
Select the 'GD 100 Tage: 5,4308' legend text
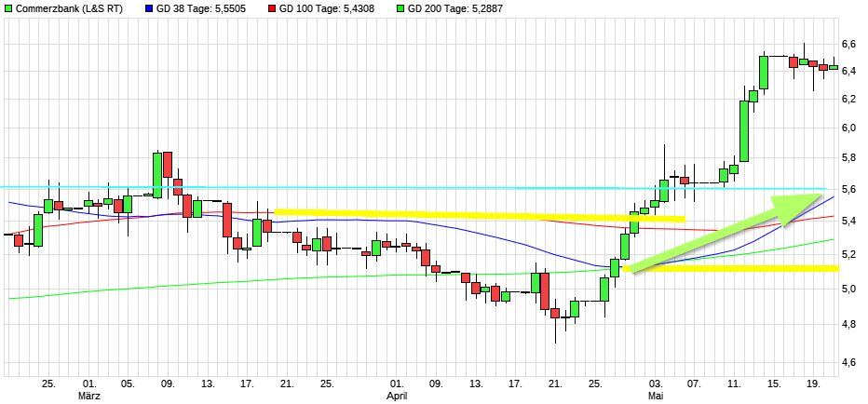[x=326, y=9]
